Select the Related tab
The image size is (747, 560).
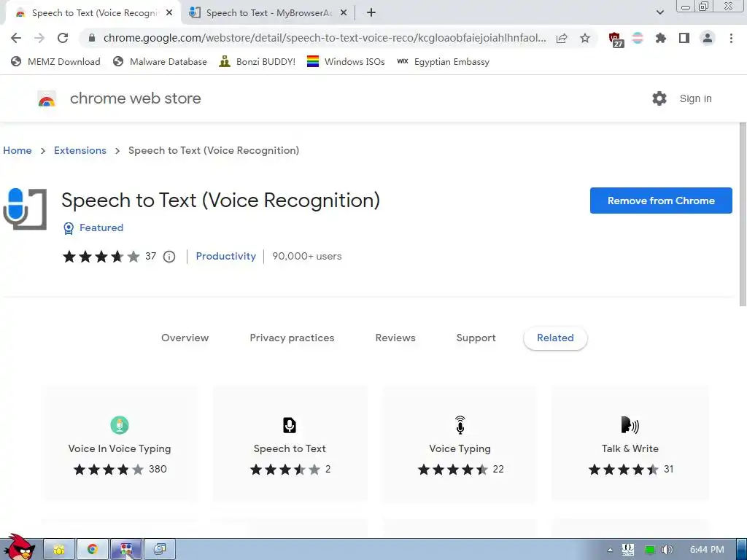pyautogui.click(x=555, y=338)
